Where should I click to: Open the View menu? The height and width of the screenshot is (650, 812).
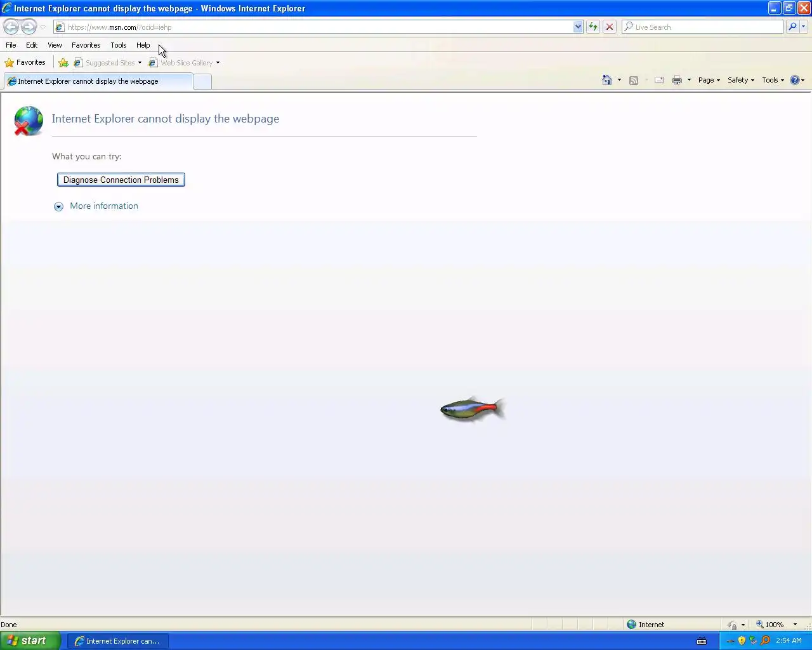55,45
